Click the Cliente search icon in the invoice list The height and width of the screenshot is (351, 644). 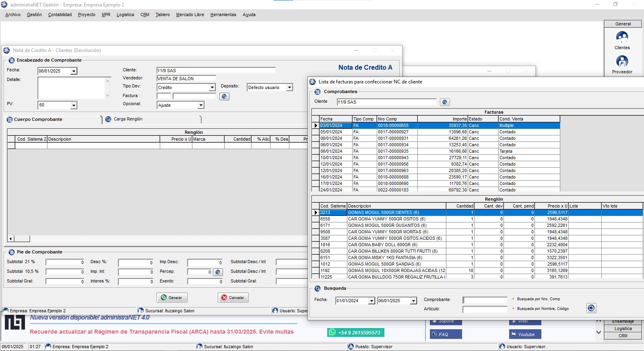tap(444, 102)
